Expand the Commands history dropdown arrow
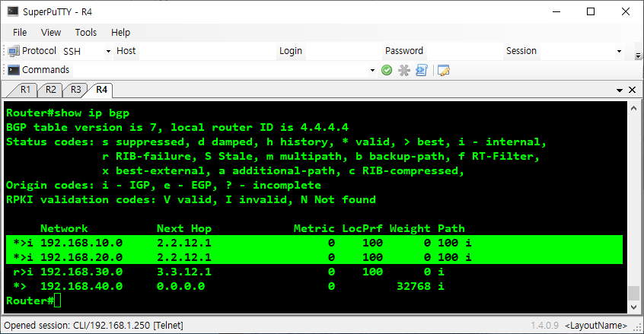The height and width of the screenshot is (334, 644). [372, 70]
